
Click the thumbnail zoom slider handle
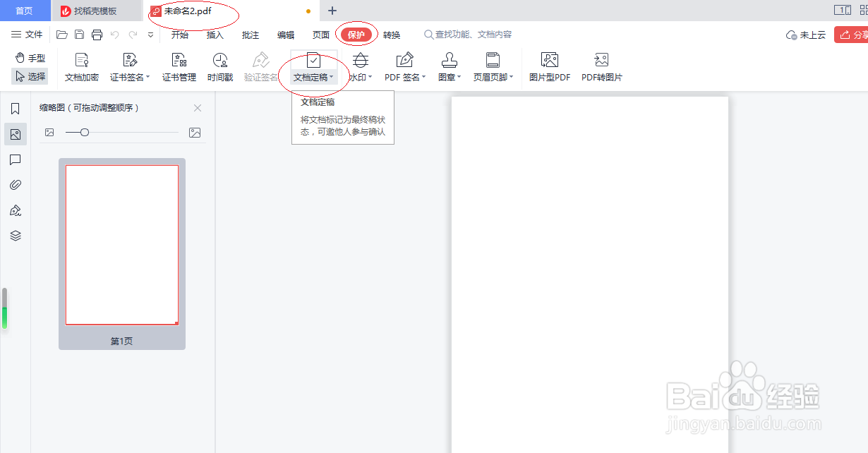85,132
